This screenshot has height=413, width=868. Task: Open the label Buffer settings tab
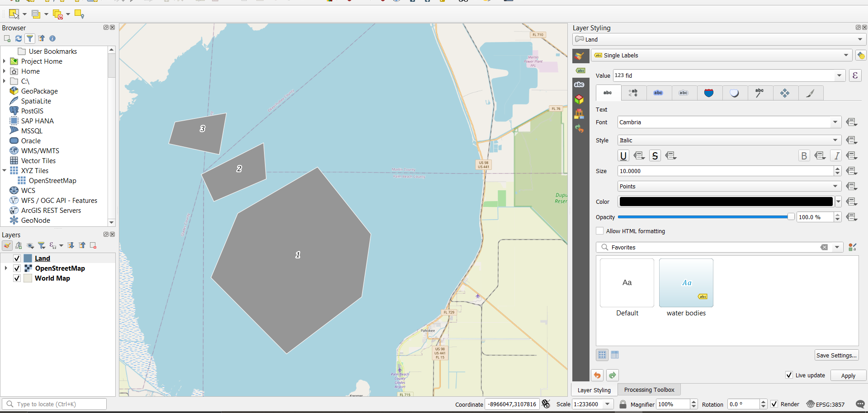click(x=658, y=93)
